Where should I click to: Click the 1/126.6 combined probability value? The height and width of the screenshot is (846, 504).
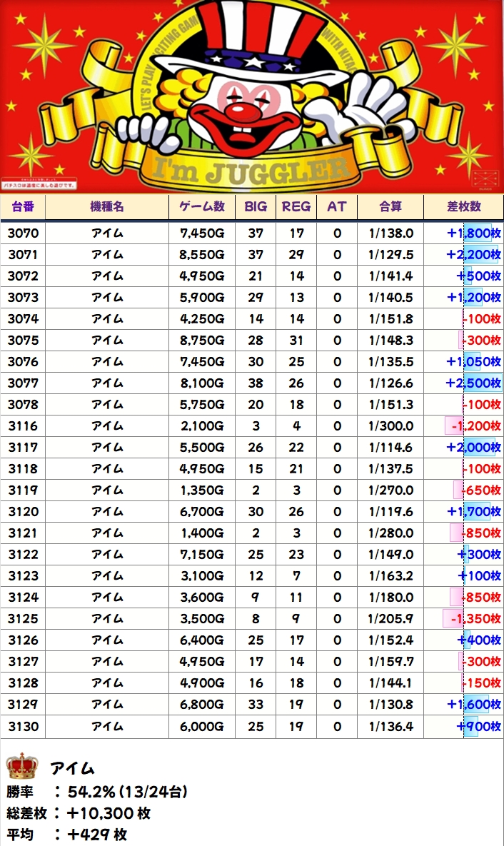(391, 383)
